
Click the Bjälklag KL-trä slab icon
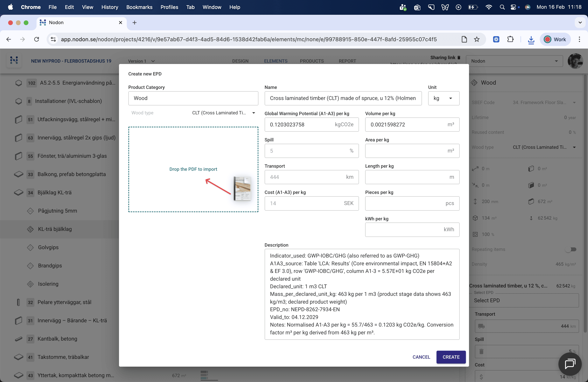click(x=18, y=193)
